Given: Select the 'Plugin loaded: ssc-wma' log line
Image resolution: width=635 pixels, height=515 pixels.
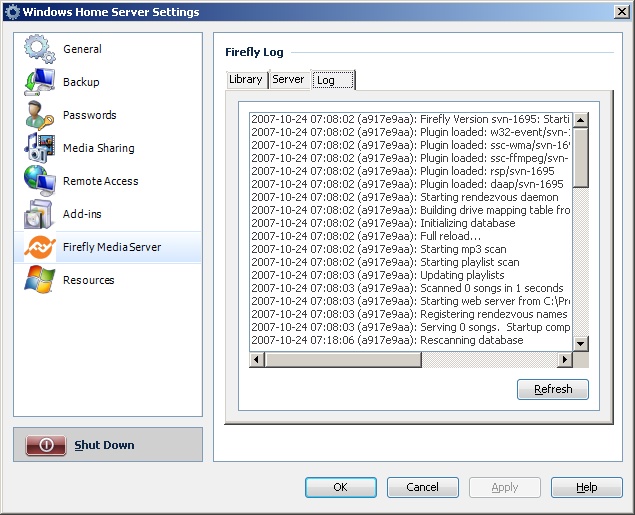Looking at the screenshot, I should tap(410, 145).
